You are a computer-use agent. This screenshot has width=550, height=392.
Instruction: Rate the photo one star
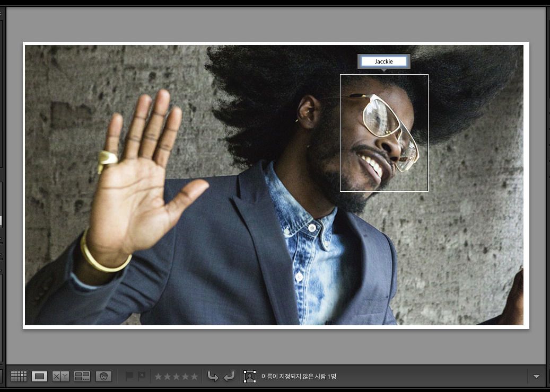pos(158,377)
